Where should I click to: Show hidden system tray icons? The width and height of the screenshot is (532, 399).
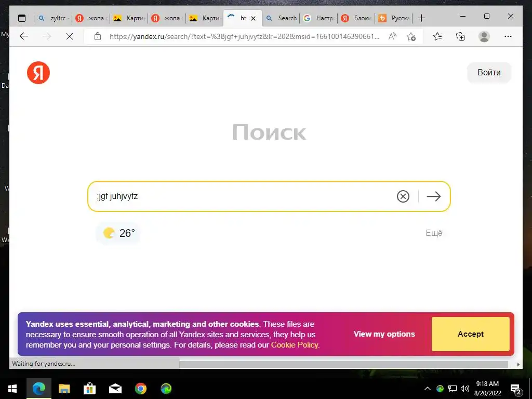(428, 389)
